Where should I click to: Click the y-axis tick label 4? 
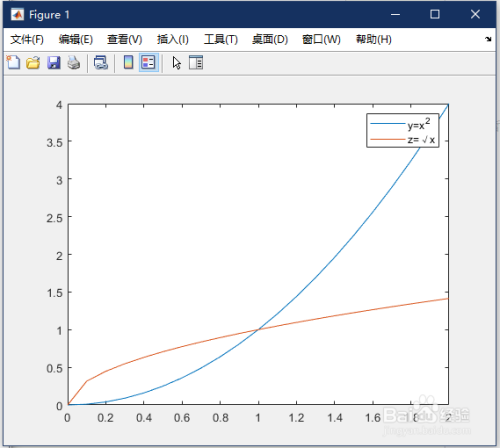(x=59, y=105)
